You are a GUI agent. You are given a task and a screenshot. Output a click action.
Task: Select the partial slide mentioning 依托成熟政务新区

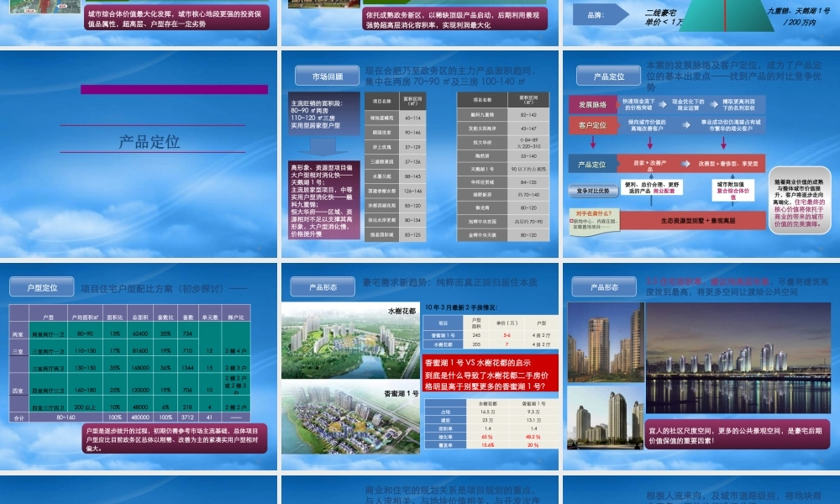(x=419, y=23)
